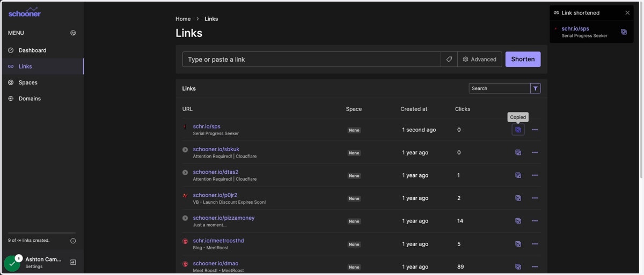644x275 pixels.
Task: Click the tag icon in link input
Action: [449, 59]
